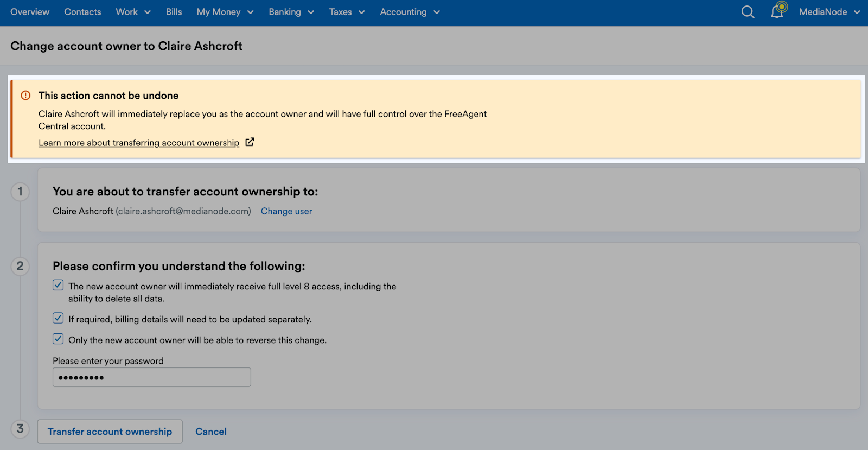Click the Claire Ashcroft email address text
The image size is (868, 450).
click(x=183, y=211)
